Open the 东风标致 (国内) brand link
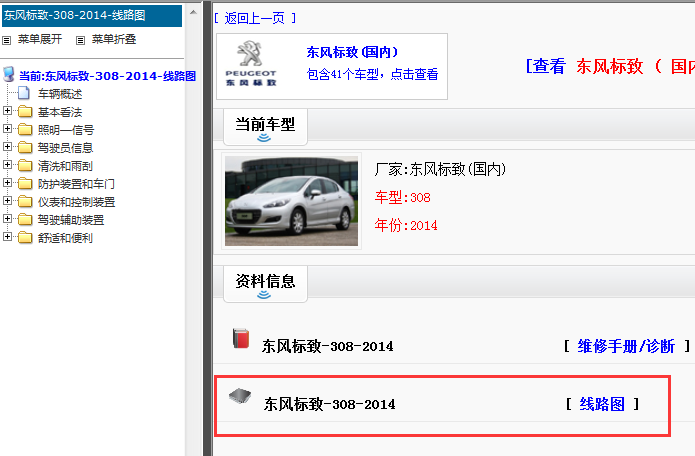This screenshot has width=695, height=456. click(352, 52)
